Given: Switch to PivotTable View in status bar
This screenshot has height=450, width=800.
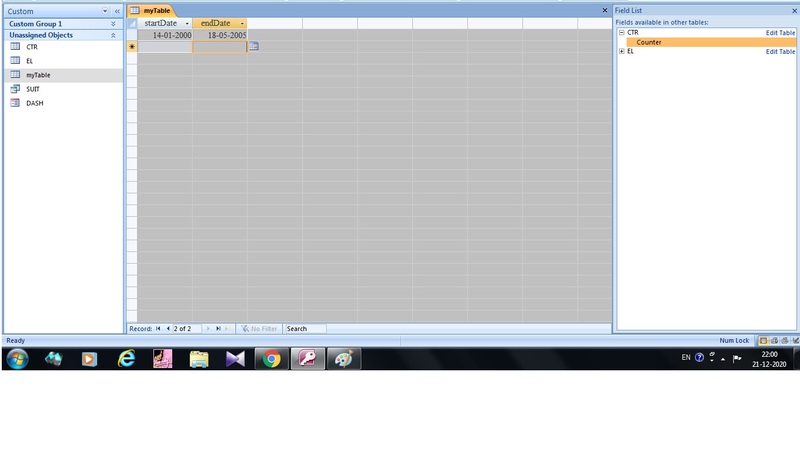Looking at the screenshot, I should (774, 340).
